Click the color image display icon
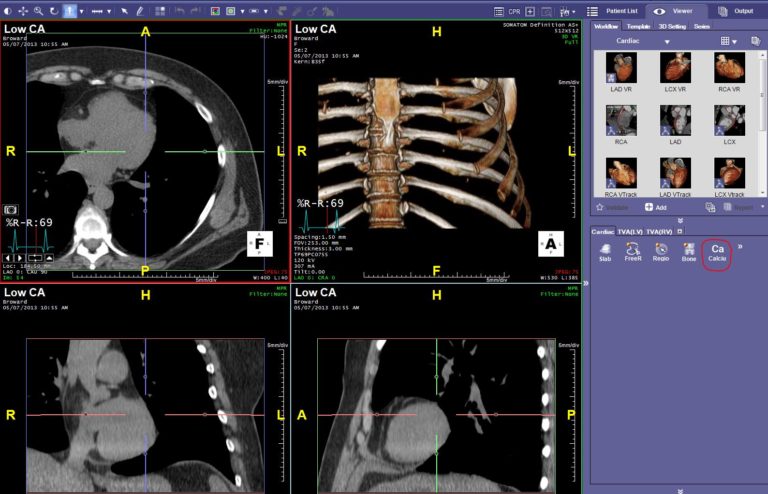Viewport: 768px width, 494px height. point(215,11)
